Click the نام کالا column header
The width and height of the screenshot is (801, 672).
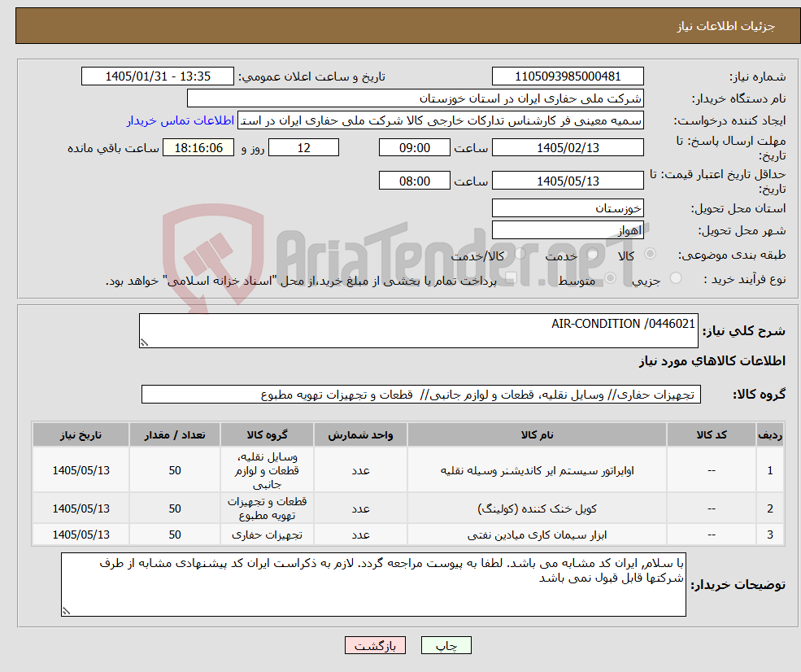click(537, 435)
